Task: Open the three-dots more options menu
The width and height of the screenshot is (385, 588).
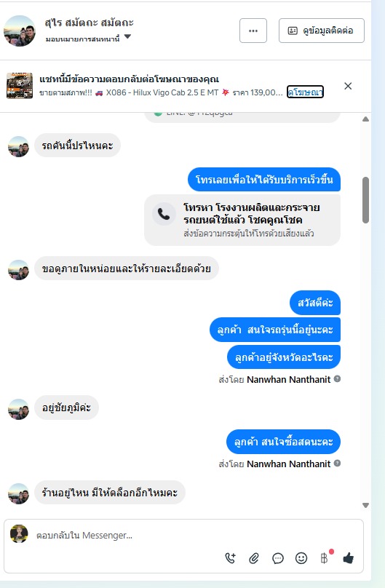Action: [253, 31]
